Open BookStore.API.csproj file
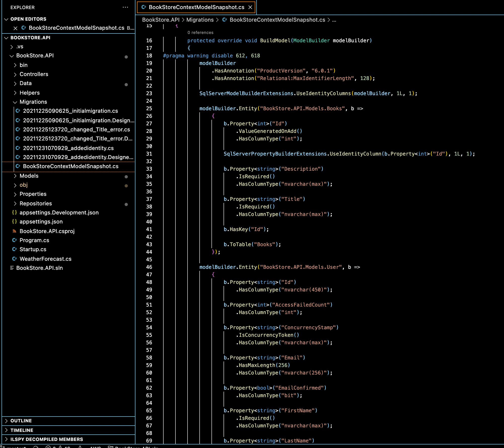The height and width of the screenshot is (448, 504). [x=47, y=231]
